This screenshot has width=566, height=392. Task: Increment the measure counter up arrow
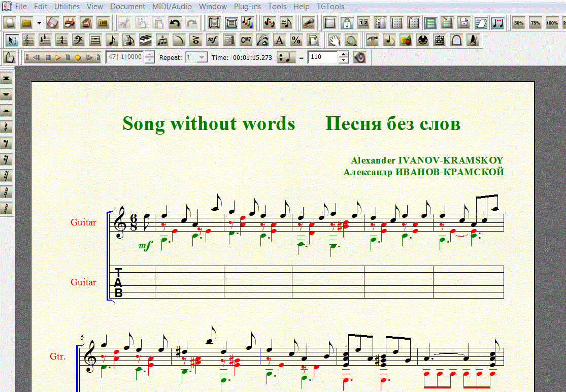tap(149, 54)
